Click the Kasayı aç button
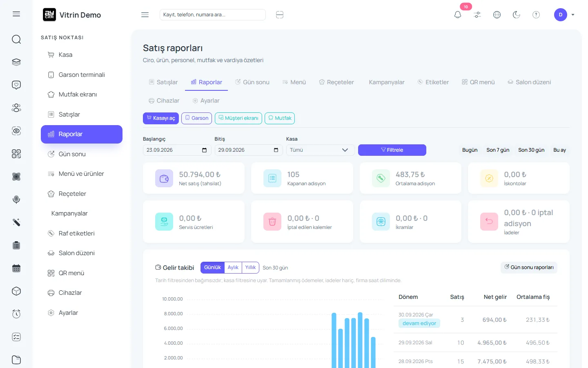This screenshot has height=368, width=588. (161, 118)
